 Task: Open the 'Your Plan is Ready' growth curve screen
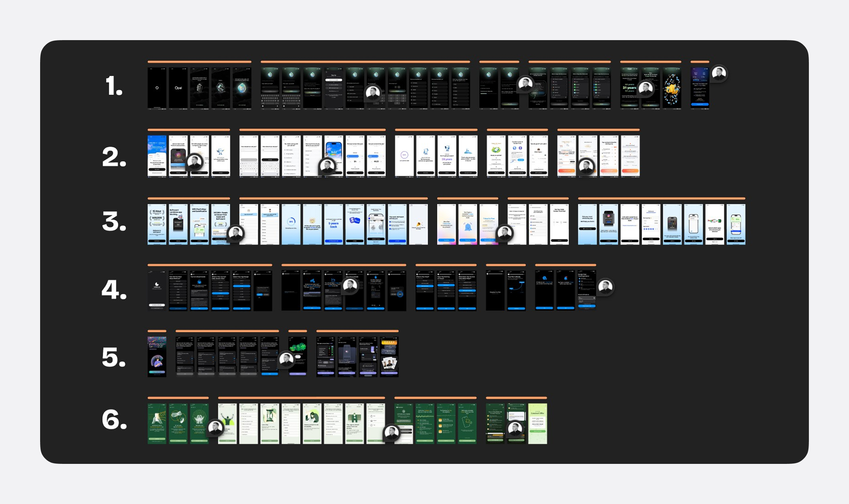[516, 291]
